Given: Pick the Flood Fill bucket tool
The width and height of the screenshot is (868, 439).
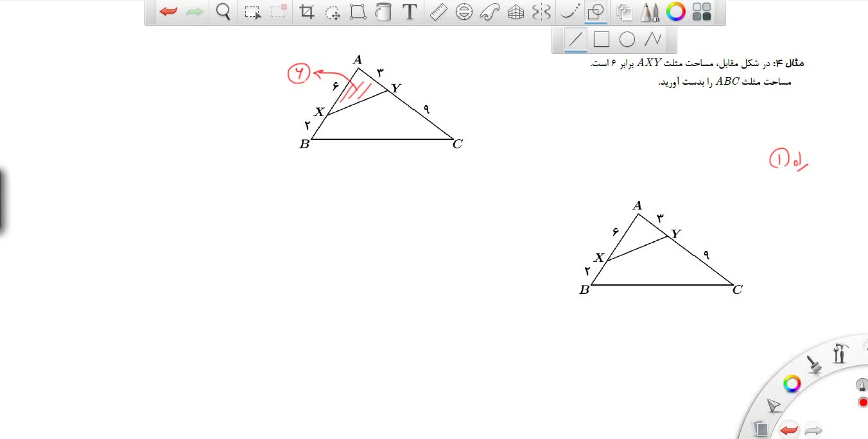Looking at the screenshot, I should pyautogui.click(x=383, y=12).
